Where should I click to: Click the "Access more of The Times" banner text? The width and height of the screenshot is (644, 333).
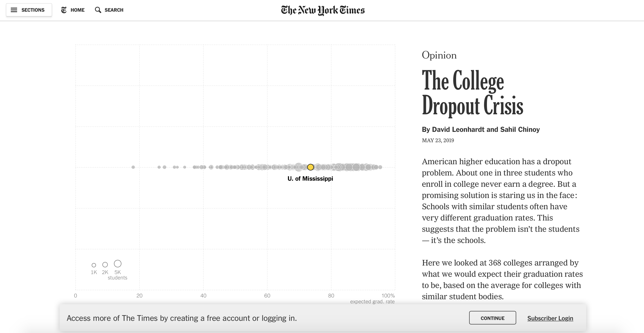click(x=182, y=318)
